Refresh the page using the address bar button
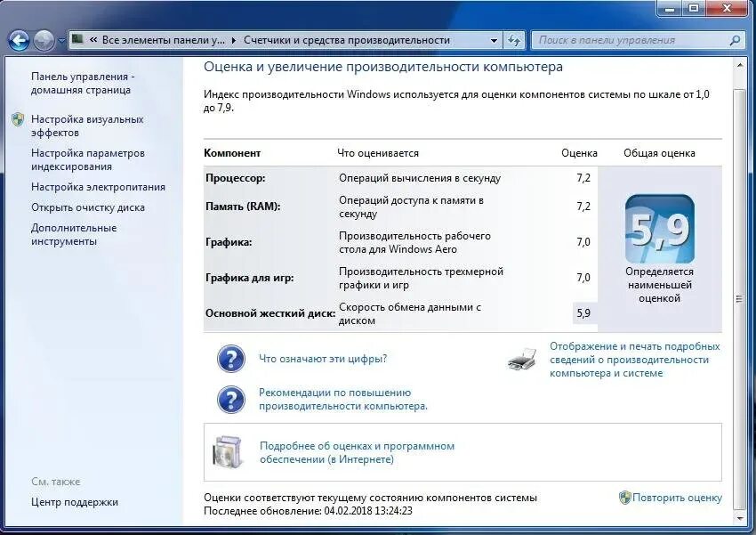 [x=514, y=41]
